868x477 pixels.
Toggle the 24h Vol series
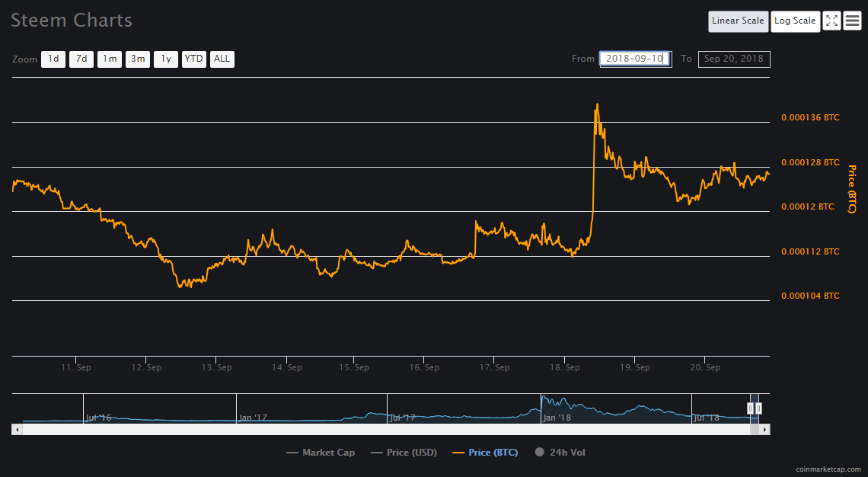pos(560,452)
